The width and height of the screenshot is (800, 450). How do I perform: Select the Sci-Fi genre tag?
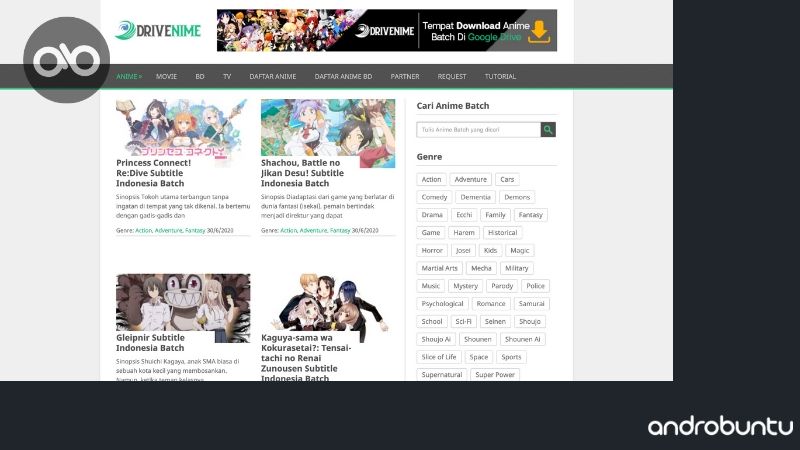(x=463, y=321)
